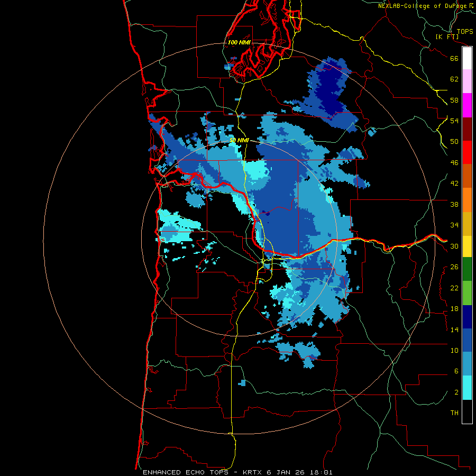This screenshot has height=476, width=476.
Task: Click the navy 22 kft legend swatch
Action: [x=467, y=317]
